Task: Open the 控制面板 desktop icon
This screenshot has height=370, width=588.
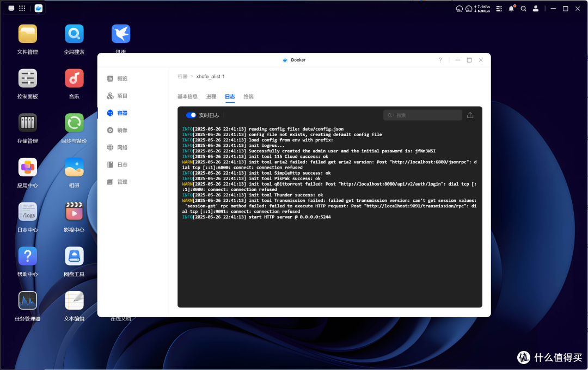Action: [27, 78]
